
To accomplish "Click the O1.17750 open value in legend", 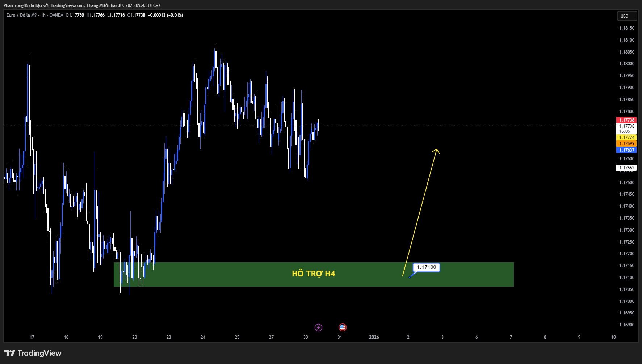I will 74,15.
